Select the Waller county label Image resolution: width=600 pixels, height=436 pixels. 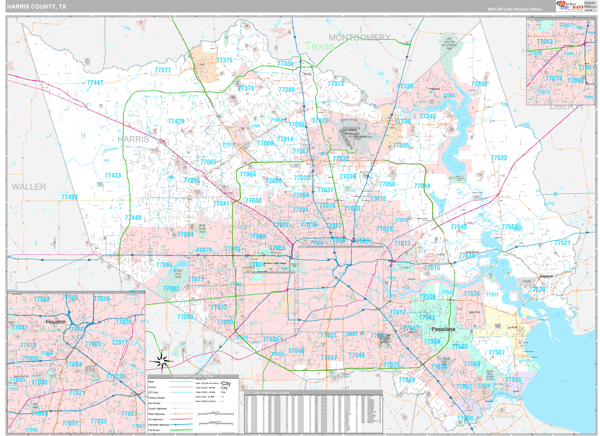coord(29,187)
